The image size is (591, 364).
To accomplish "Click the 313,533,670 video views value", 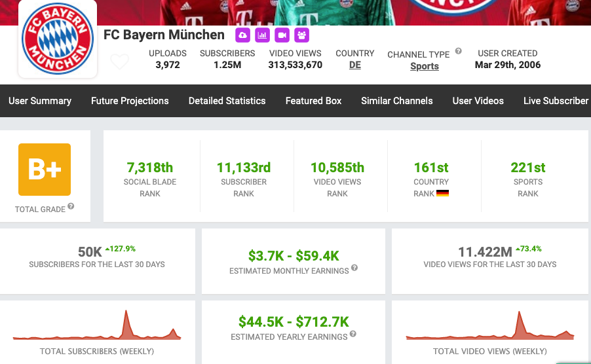I will pos(295,65).
